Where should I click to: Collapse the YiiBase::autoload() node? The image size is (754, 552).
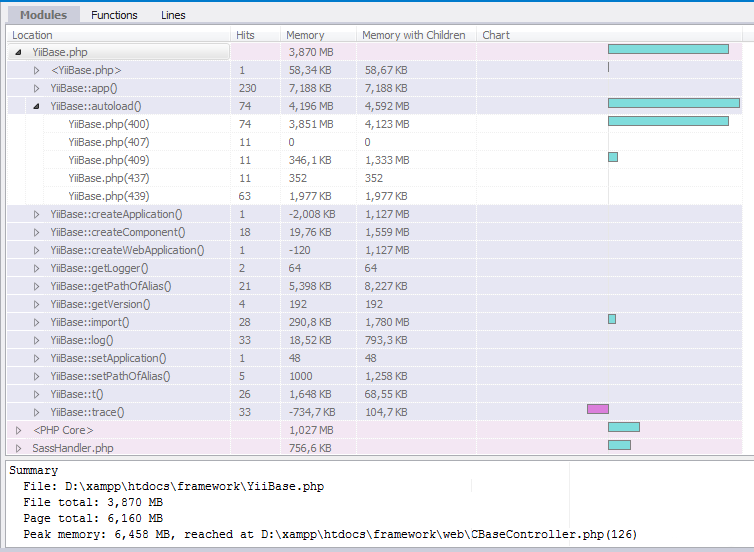click(x=37, y=106)
